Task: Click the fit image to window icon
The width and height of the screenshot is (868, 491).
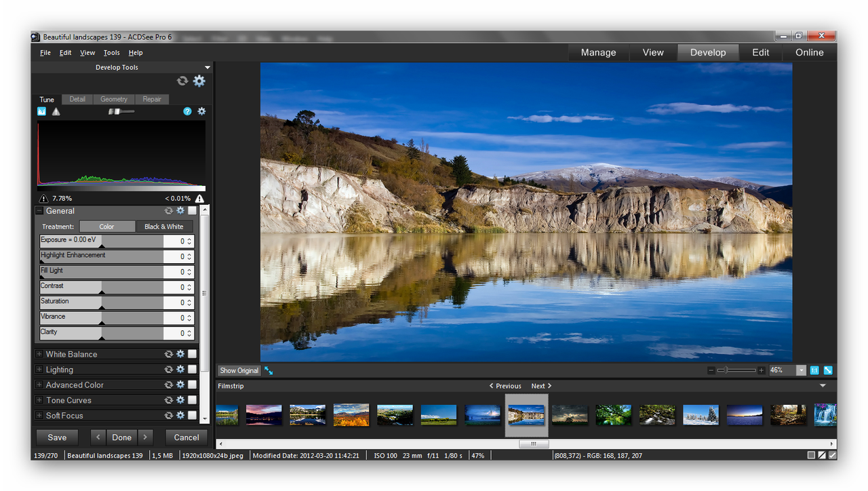Action: point(828,370)
